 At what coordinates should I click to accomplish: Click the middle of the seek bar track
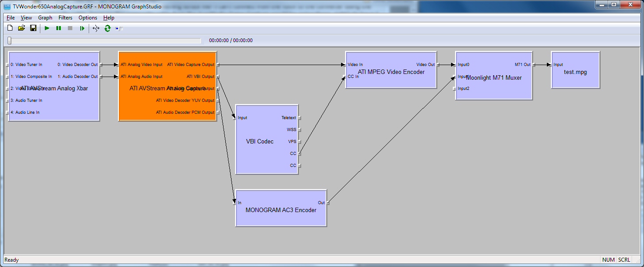coord(104,40)
